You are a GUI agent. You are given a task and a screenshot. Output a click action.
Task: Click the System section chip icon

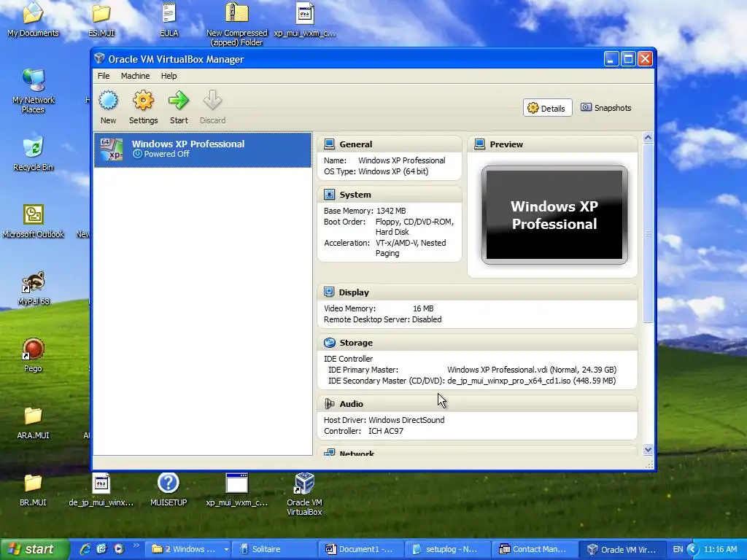pos(329,194)
